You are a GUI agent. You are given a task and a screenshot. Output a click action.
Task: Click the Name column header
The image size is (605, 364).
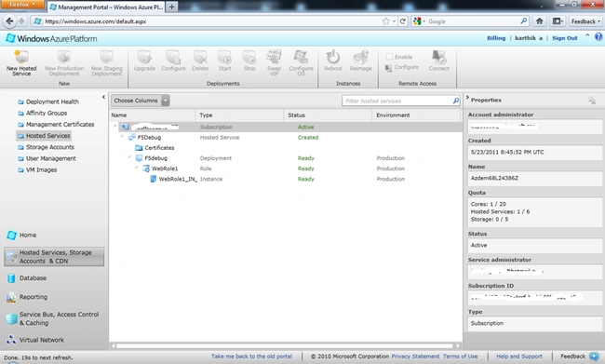153,115
